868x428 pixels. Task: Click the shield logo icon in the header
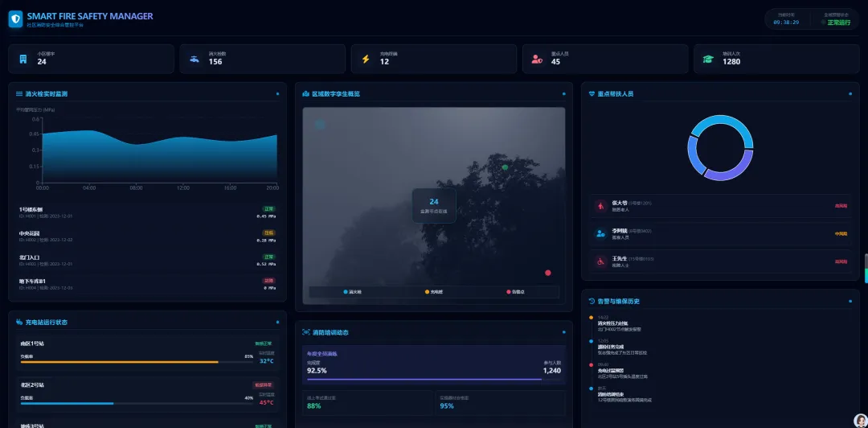coord(15,19)
